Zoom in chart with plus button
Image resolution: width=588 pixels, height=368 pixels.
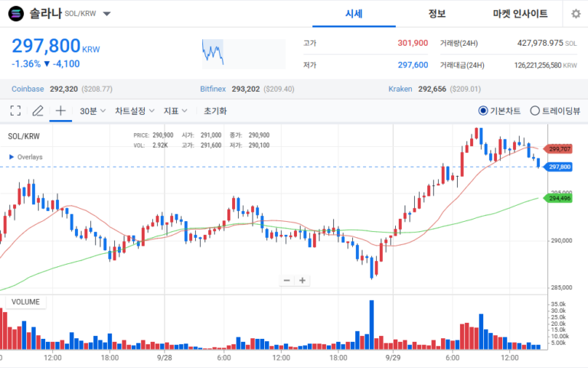302,280
